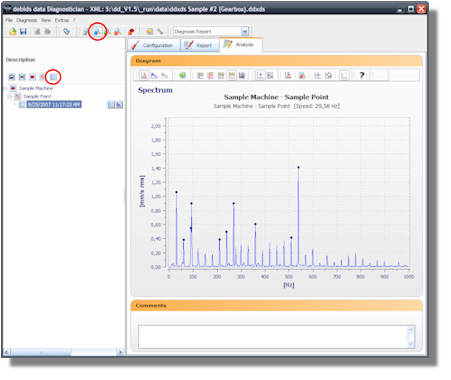Click the save disk icon
Screen dimensions: 451x380
[23, 32]
